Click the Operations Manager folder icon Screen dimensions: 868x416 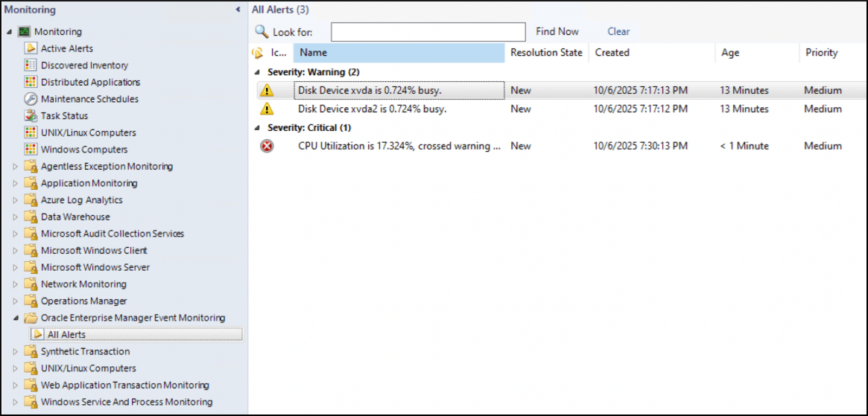[x=31, y=301]
